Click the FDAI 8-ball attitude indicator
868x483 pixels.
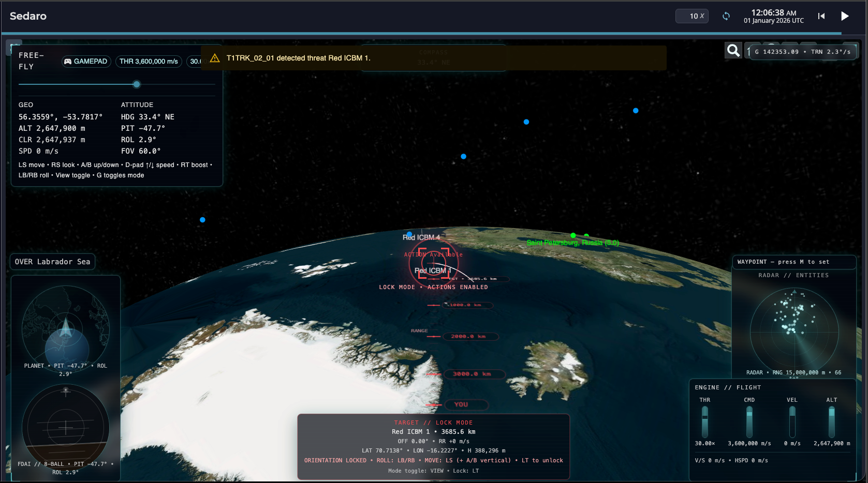[66, 427]
